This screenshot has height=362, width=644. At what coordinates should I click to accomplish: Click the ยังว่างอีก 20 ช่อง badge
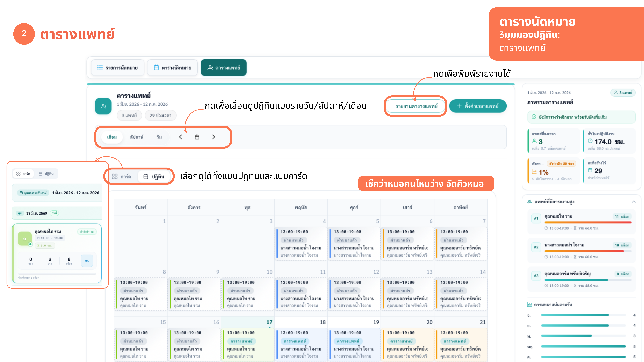pos(561,164)
